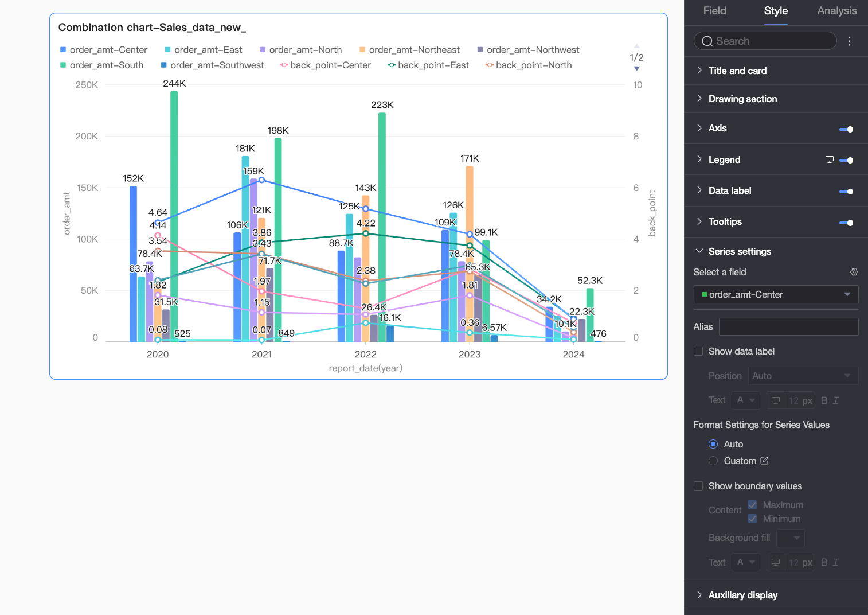Open the Position Auto dropdown
Screen dimensions: 868x615
[803, 376]
